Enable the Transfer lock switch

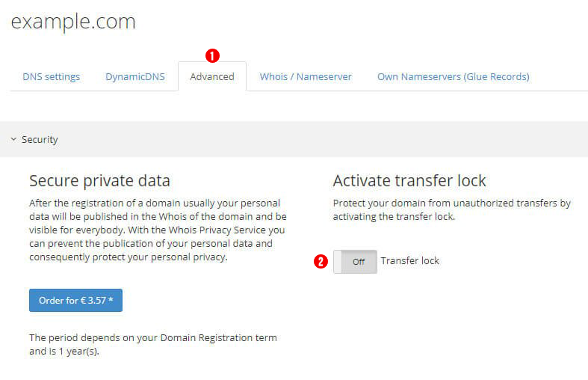click(x=355, y=262)
